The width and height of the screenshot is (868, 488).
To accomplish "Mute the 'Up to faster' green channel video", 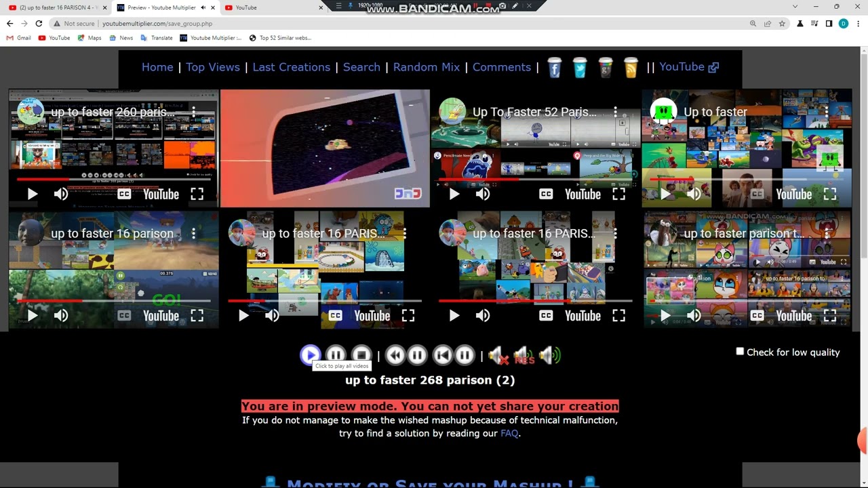I will point(694,195).
